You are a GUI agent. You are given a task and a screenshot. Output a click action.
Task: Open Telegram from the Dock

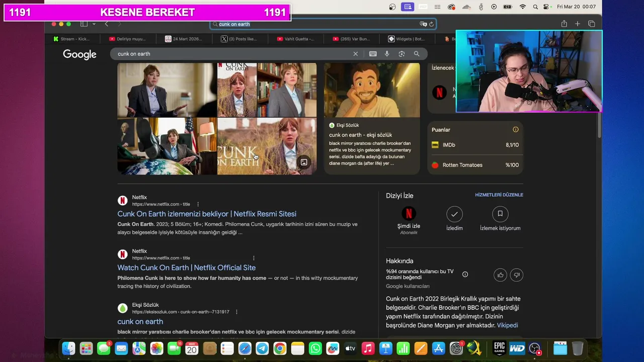coord(262,348)
